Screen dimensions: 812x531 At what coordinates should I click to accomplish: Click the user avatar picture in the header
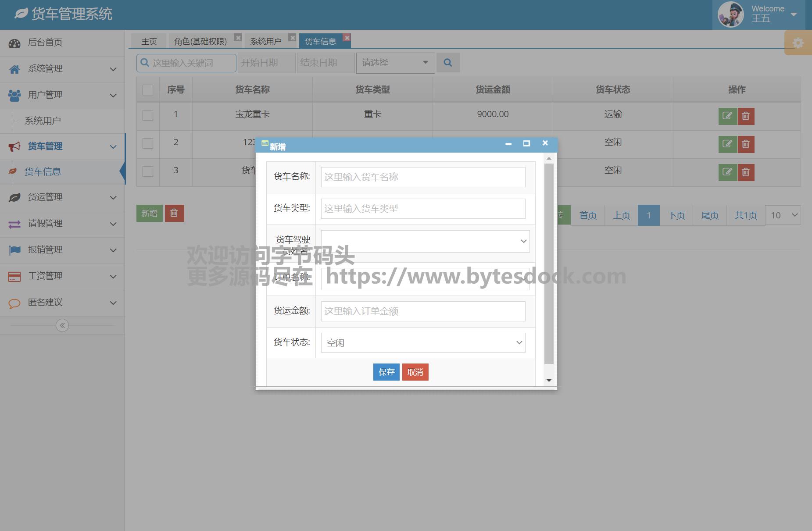[x=730, y=14]
